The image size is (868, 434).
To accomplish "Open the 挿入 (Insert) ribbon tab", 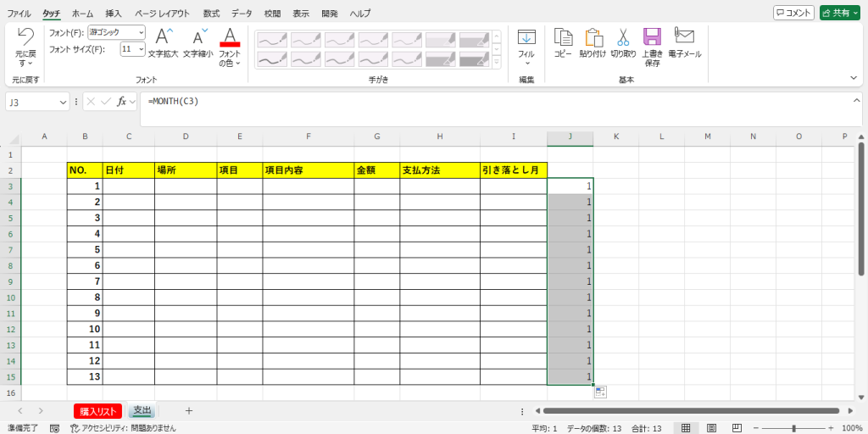I will [x=114, y=14].
